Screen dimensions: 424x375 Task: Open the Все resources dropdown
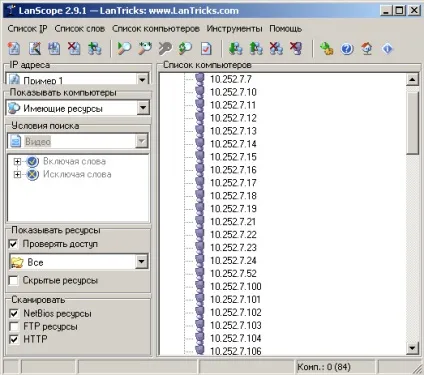(142, 262)
